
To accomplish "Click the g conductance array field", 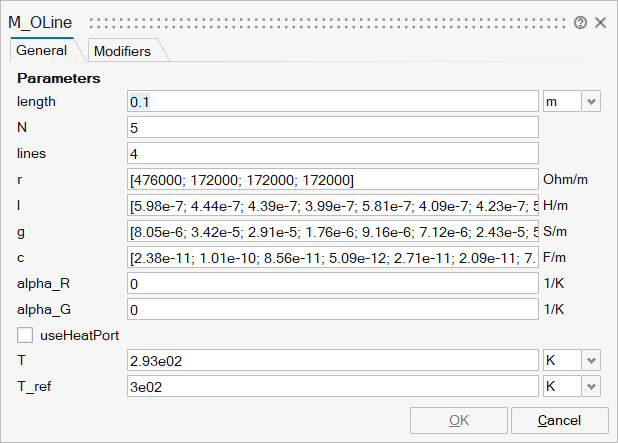I will tap(333, 231).
